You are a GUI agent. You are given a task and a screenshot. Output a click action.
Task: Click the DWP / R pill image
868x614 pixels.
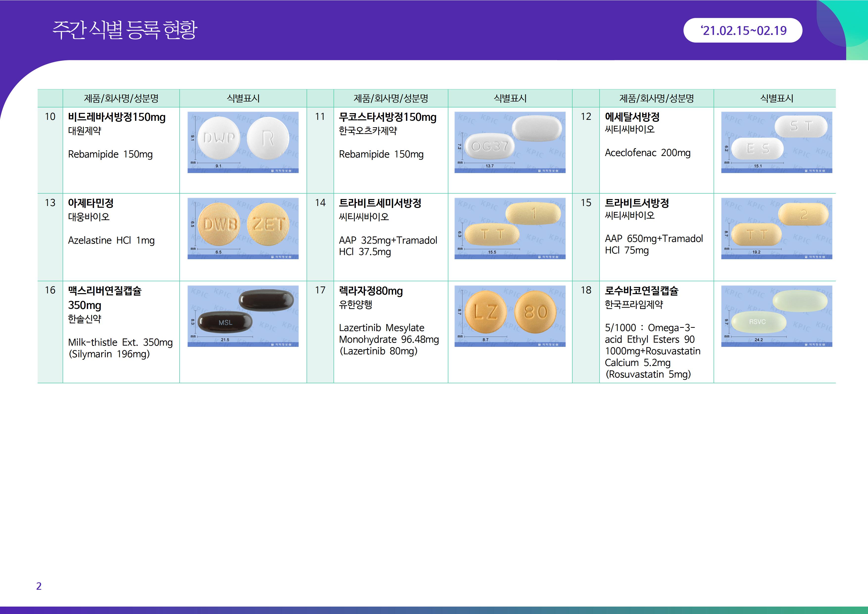[243, 142]
